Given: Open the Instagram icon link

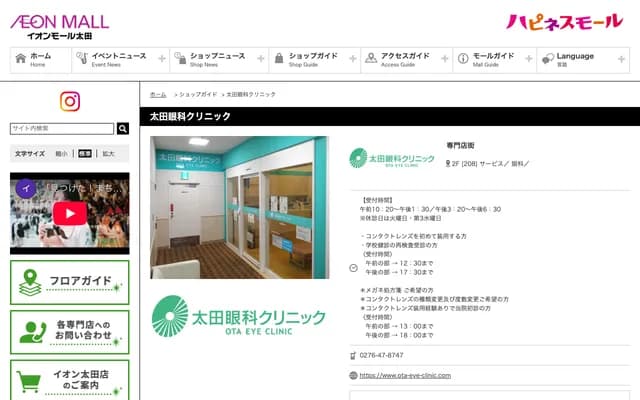Looking at the screenshot, I should click(70, 101).
